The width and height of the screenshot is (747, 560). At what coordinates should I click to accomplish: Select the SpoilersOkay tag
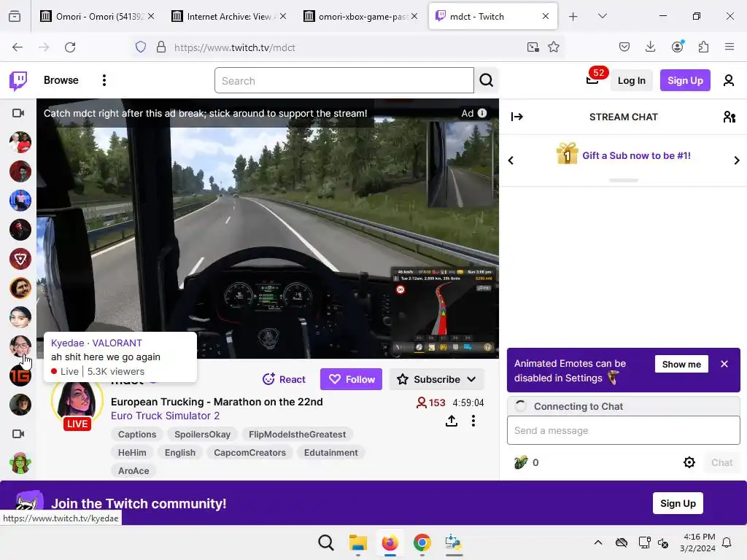pyautogui.click(x=203, y=435)
